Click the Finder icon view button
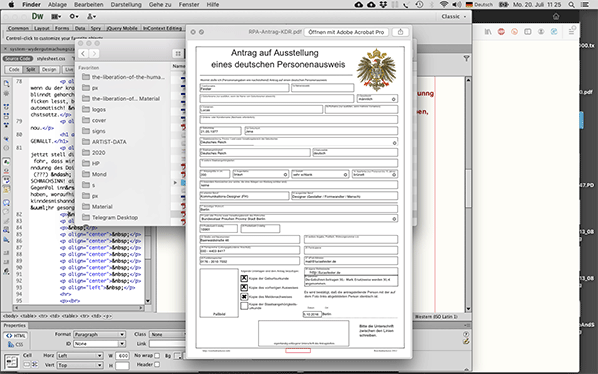This screenshot has width=598, height=374. (178, 53)
